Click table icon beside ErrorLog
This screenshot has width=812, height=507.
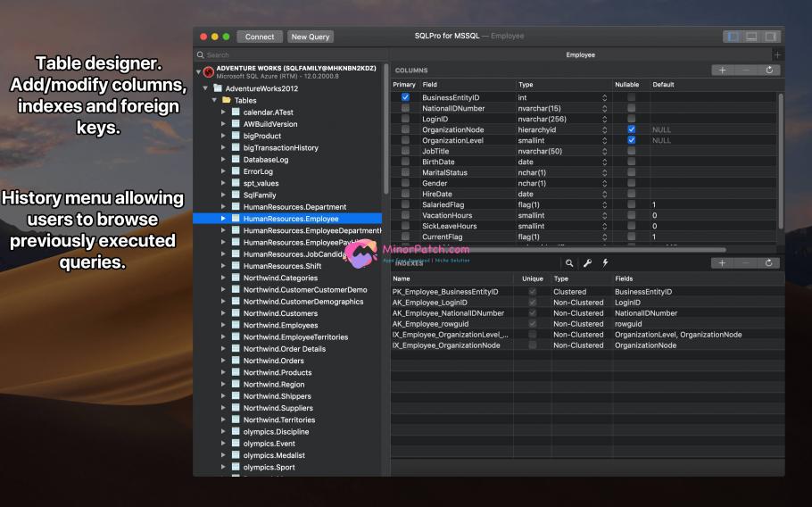tap(236, 170)
